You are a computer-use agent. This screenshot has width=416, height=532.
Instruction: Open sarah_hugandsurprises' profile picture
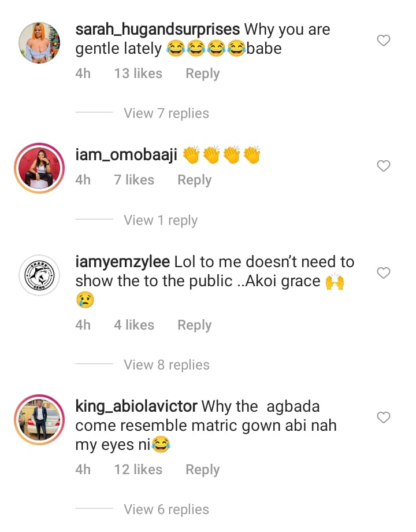point(39,43)
